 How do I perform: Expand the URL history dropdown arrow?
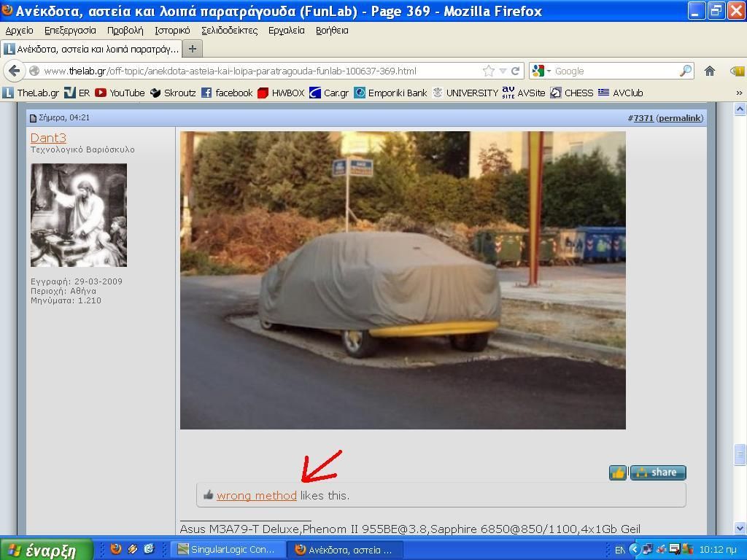point(503,71)
